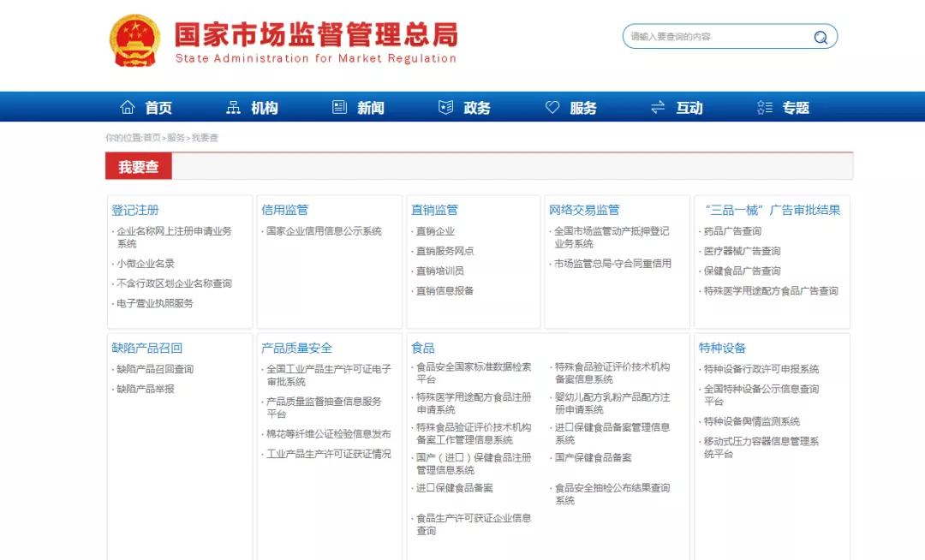Open the 服务 navigation item

click(x=583, y=108)
